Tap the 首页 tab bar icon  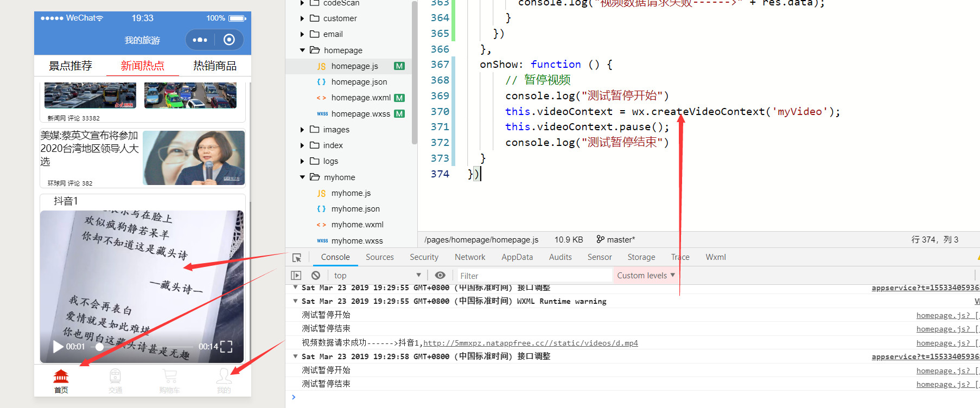(61, 375)
